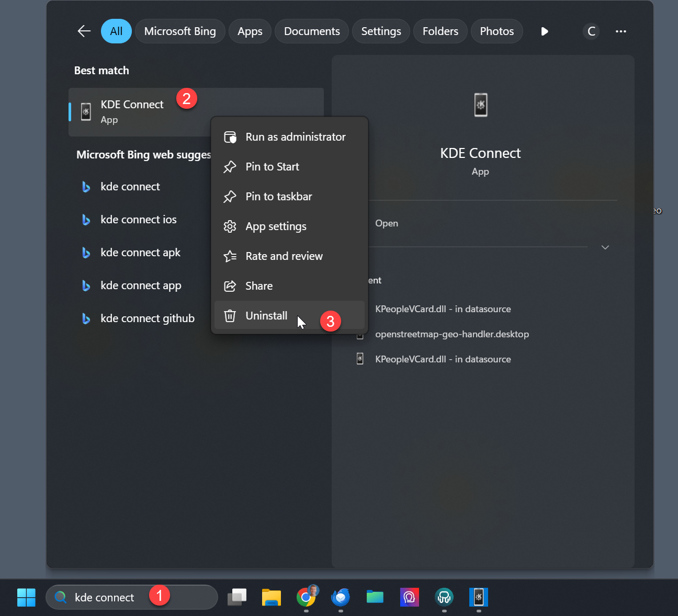This screenshot has width=678, height=616.
Task: Open Thunderbird from the taskbar
Action: point(341,597)
